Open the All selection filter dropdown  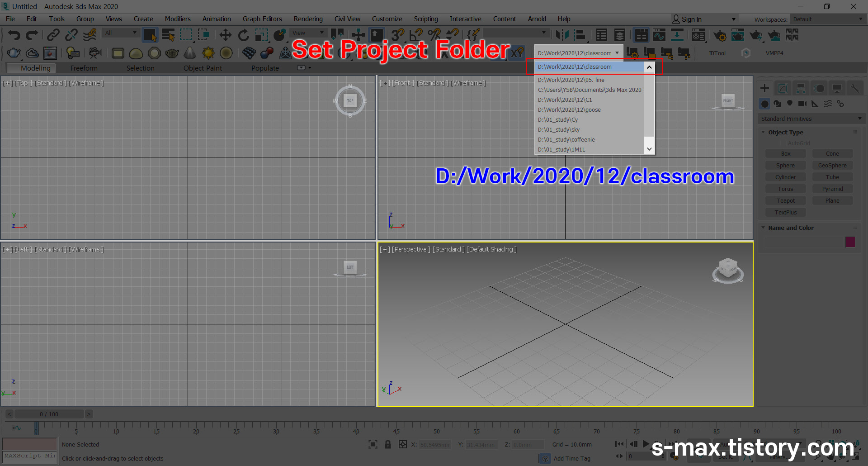[120, 33]
